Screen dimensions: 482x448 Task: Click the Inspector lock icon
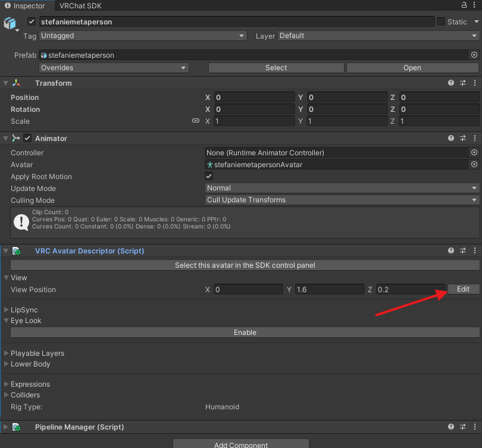[464, 5]
